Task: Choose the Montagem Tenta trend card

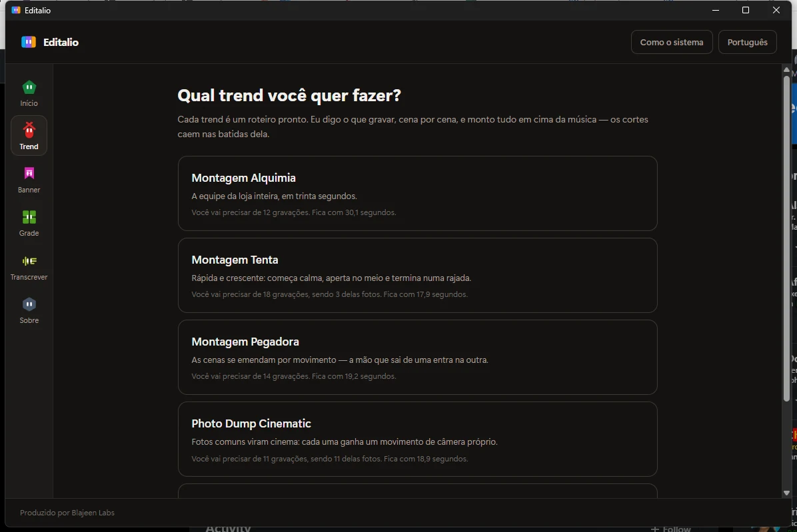Action: tap(417, 275)
